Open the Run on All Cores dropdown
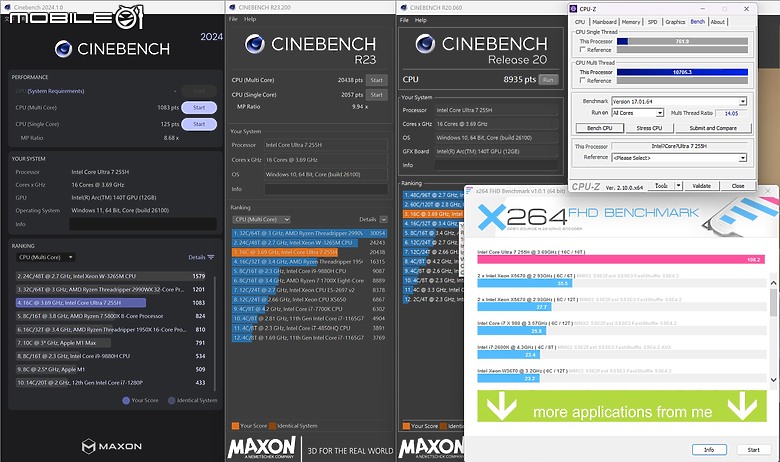This screenshot has height=462, width=780. 660,113
